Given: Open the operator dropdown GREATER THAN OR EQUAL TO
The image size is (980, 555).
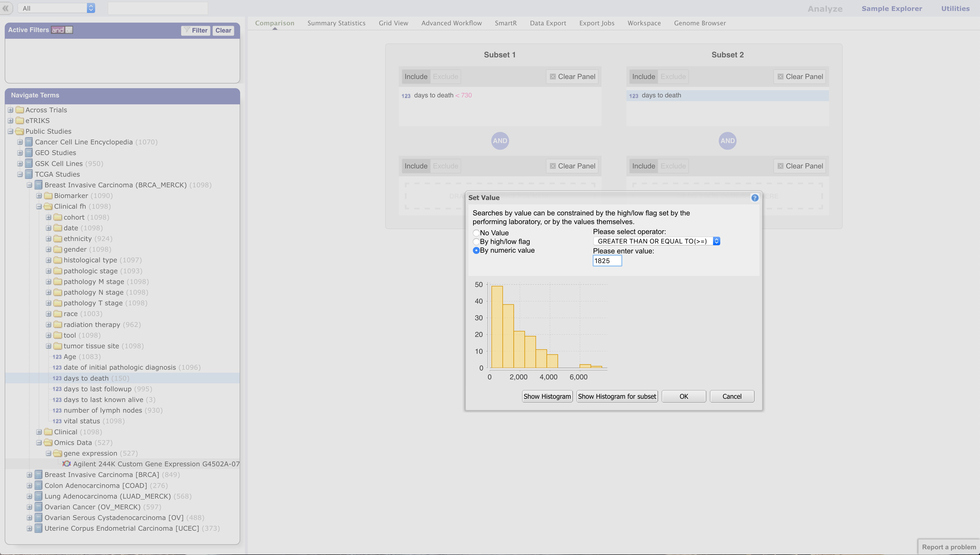Looking at the screenshot, I should (x=656, y=241).
